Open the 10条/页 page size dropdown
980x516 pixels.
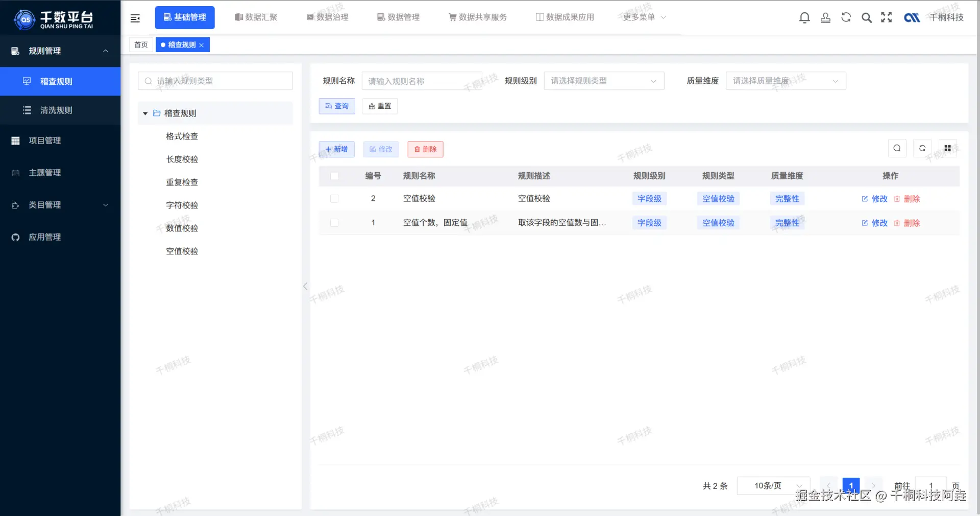tap(774, 486)
